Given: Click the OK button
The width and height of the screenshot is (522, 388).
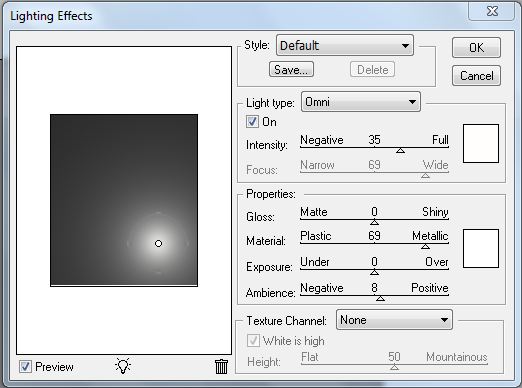Looking at the screenshot, I should click(x=476, y=48).
